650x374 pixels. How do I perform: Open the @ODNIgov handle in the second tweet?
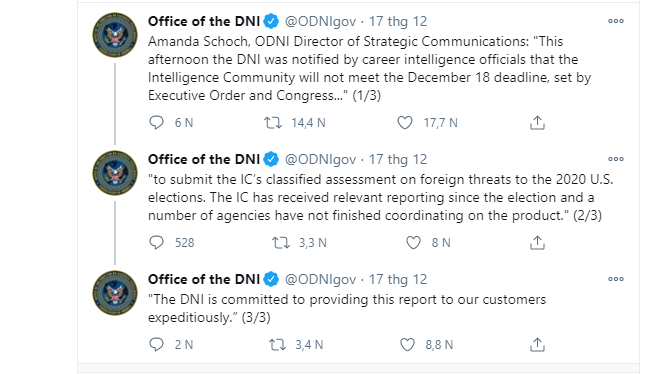coord(320,160)
